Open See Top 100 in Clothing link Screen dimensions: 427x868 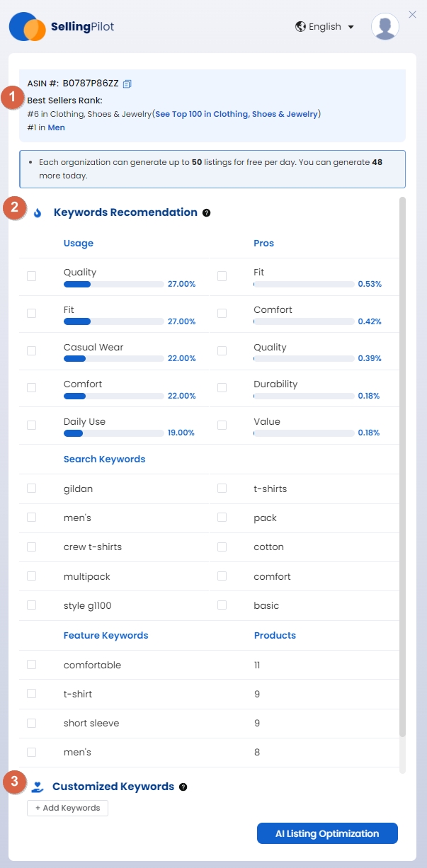click(237, 114)
